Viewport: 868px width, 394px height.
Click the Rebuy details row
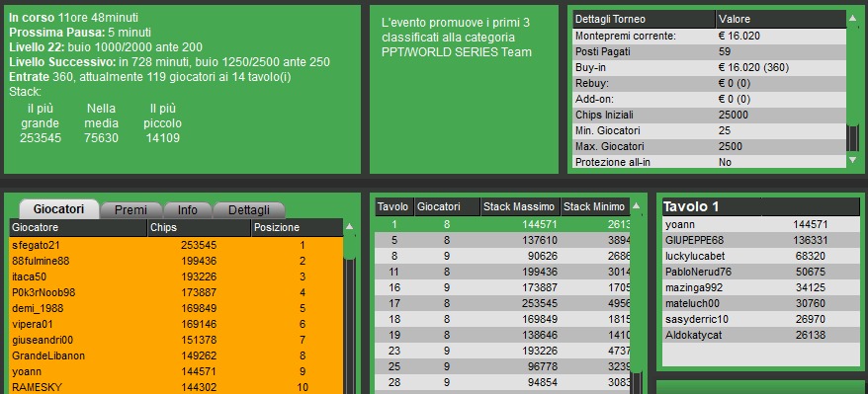tap(709, 84)
